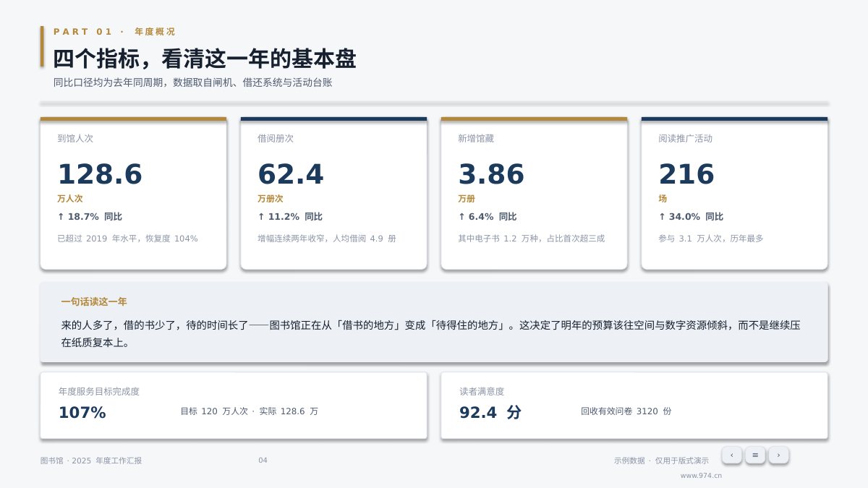Click the ↑ 18.7% 同比 change
The height and width of the screenshot is (488, 868).
tap(90, 217)
